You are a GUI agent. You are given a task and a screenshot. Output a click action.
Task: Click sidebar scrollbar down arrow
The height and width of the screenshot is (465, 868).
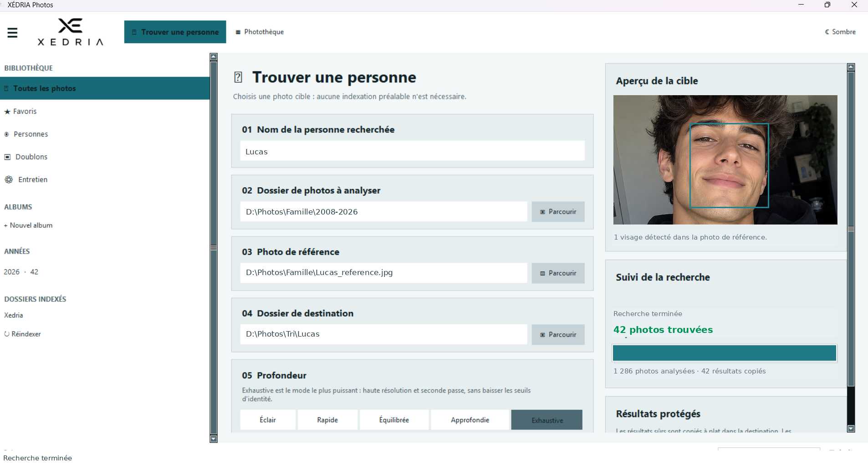pyautogui.click(x=214, y=439)
